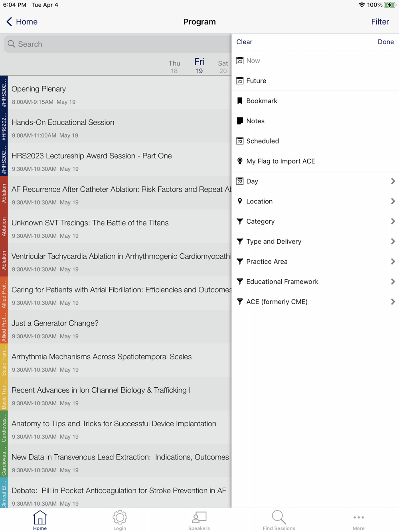
Task: Tap the Educational Framework funnel icon
Action: tap(240, 282)
